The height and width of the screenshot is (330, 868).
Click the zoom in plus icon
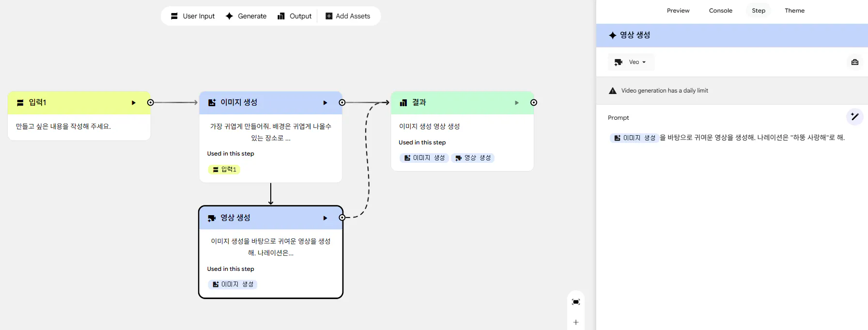tap(576, 322)
